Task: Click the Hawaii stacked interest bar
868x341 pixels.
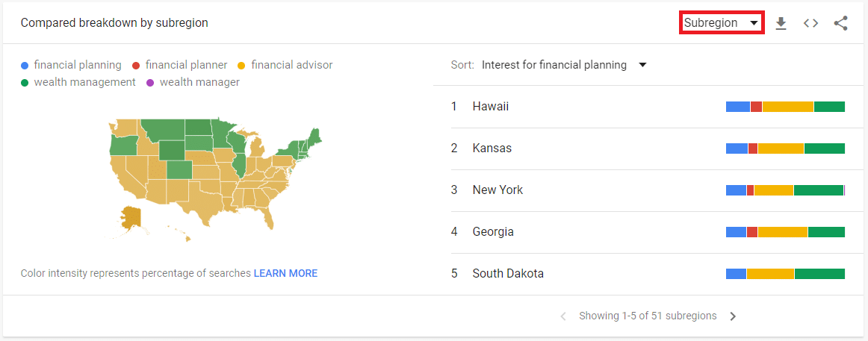Action: (x=785, y=107)
